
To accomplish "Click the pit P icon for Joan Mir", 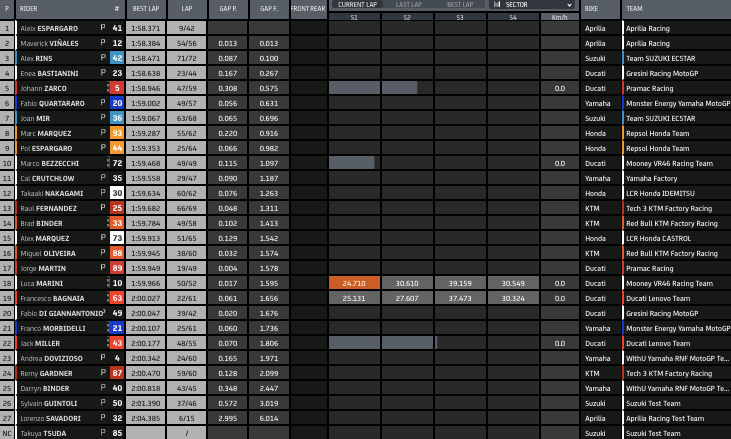I will pyautogui.click(x=103, y=117).
